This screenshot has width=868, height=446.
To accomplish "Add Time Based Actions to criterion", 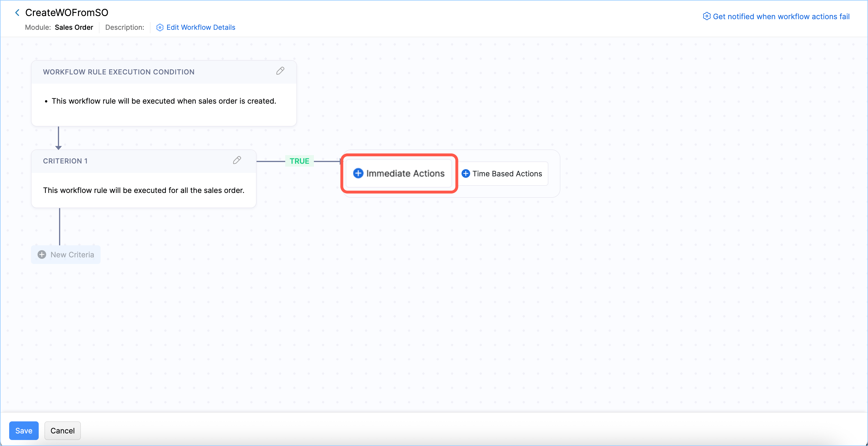I will (507, 173).
